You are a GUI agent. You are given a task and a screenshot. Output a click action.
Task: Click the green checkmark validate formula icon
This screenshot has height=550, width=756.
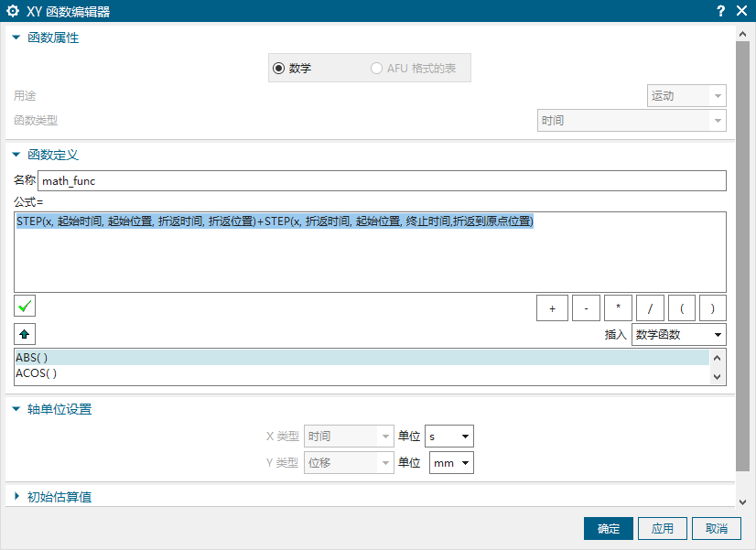25,307
